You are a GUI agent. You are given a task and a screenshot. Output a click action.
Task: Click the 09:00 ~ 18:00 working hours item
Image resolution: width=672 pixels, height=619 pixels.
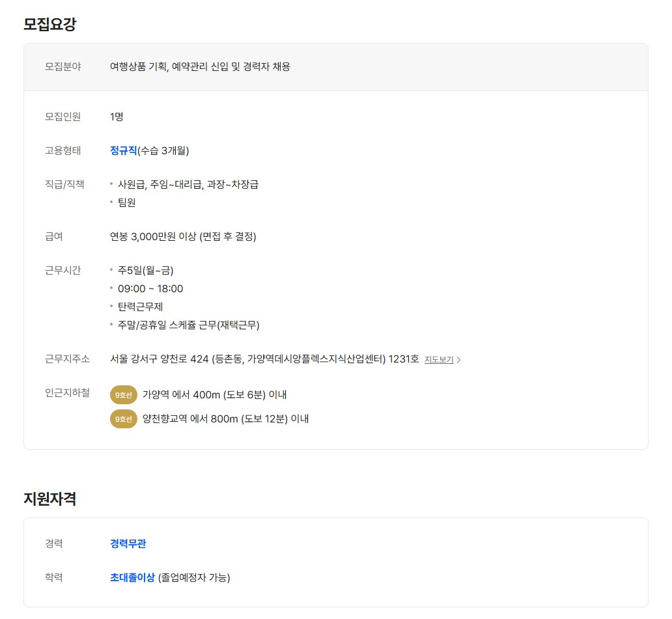[x=150, y=289]
